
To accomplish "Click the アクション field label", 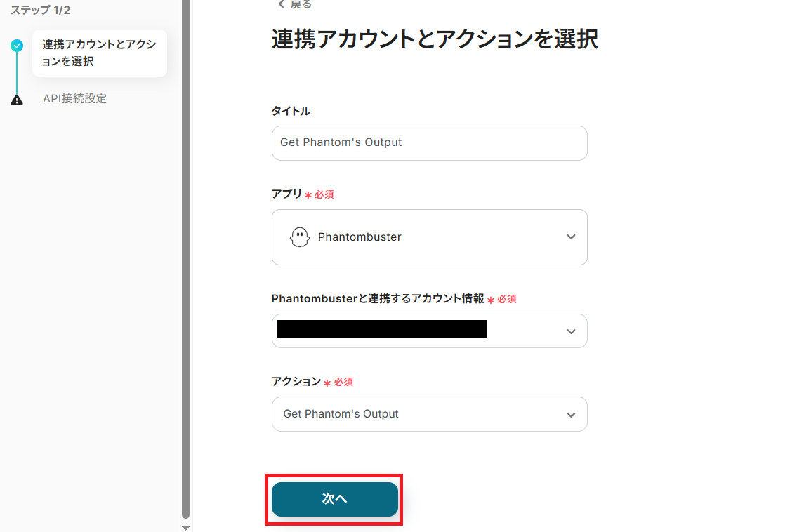I will [x=296, y=381].
